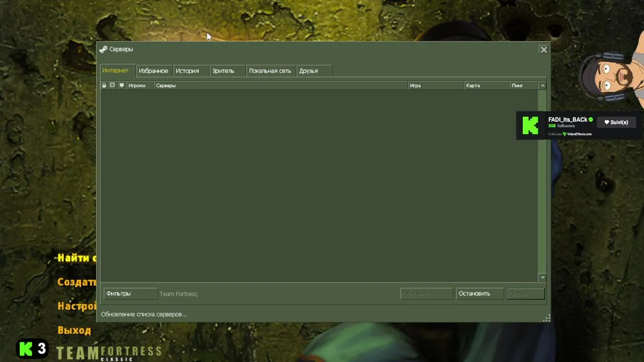Click the Suivi(e) follow button

(x=616, y=122)
